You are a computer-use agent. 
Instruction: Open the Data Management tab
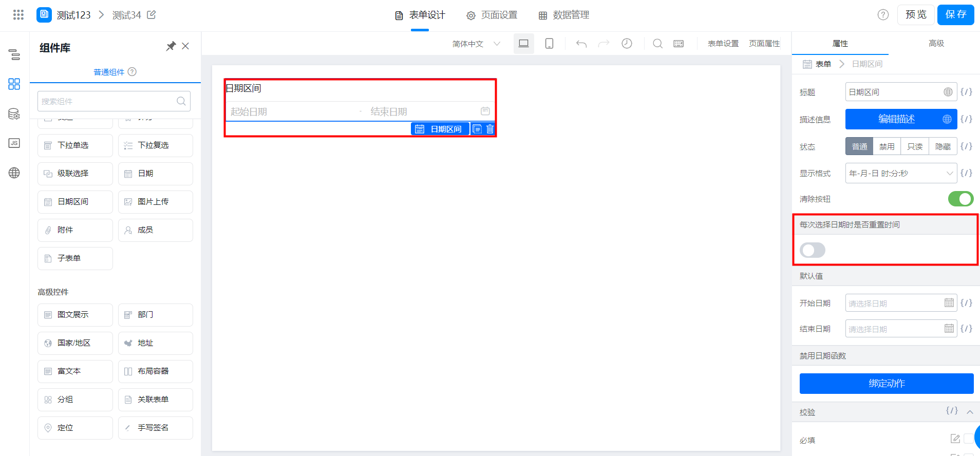point(564,15)
